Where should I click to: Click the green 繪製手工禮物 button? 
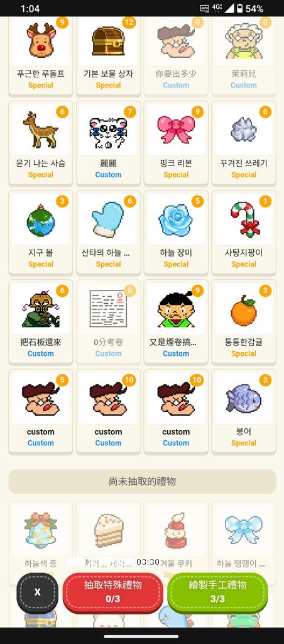point(217,591)
